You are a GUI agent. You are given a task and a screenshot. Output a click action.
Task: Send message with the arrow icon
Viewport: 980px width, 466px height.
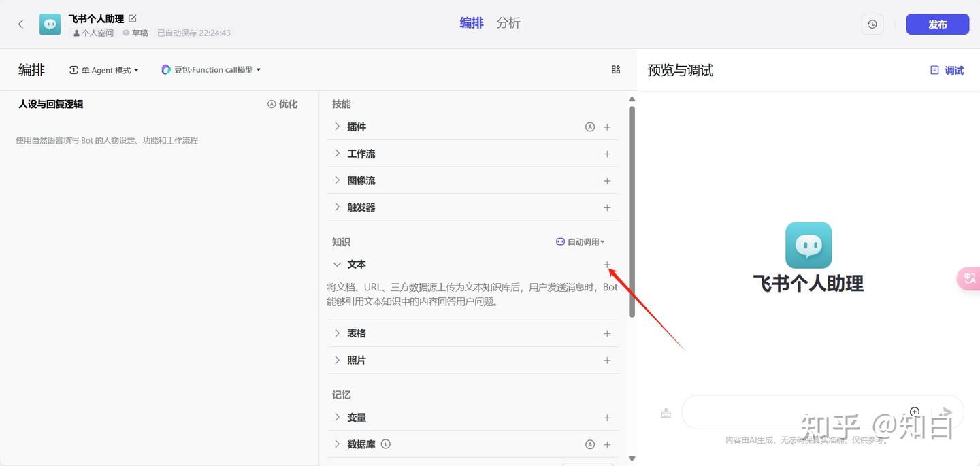[946, 412]
